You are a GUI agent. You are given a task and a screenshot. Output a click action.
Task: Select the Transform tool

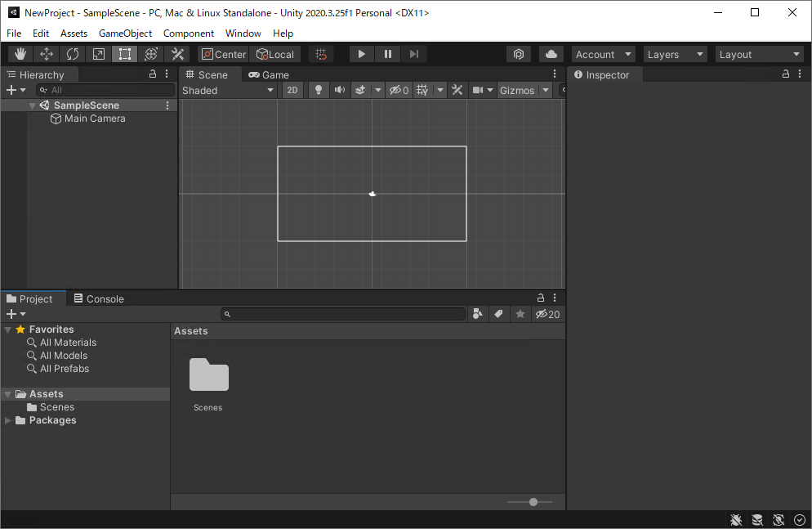click(151, 54)
